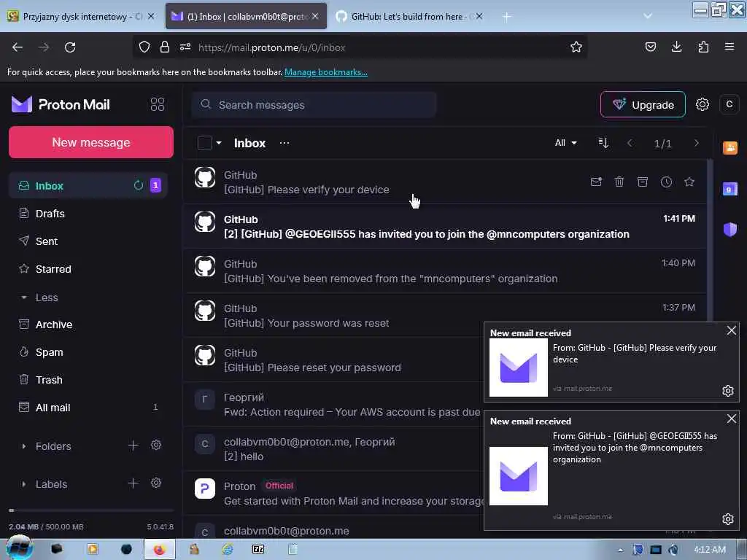Open email You've been removed from mncomputers
Image resolution: width=747 pixels, height=560 pixels.
tap(445, 271)
